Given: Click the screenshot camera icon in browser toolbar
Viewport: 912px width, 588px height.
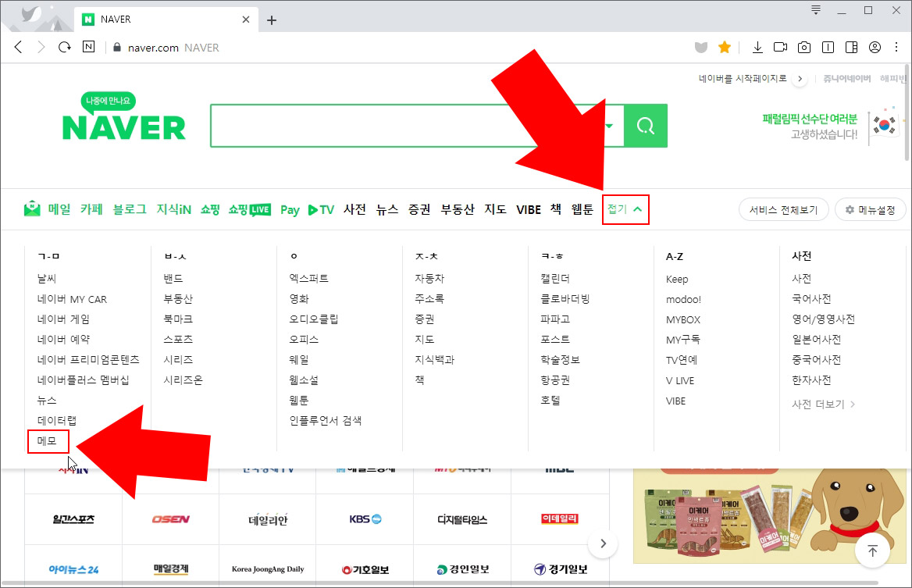Looking at the screenshot, I should (804, 47).
